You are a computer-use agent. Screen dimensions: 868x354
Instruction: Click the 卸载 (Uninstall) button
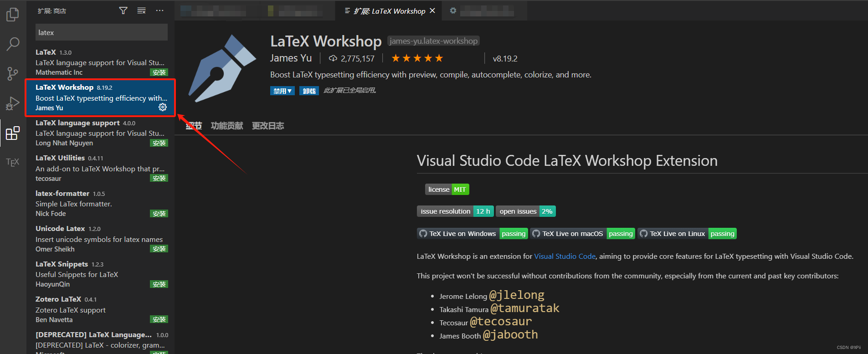point(309,91)
